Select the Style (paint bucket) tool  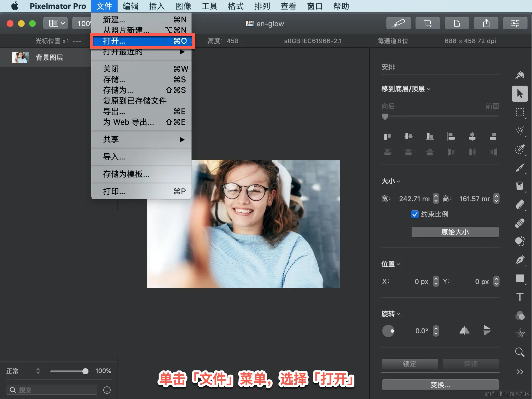[520, 75]
